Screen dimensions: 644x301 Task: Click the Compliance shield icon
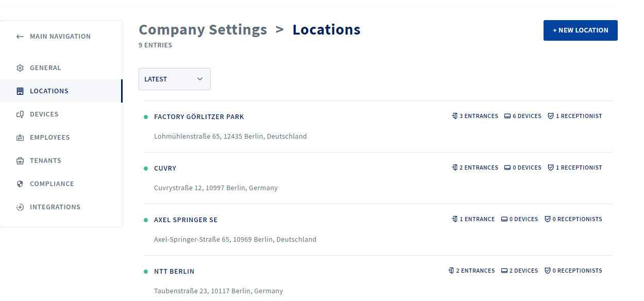tap(20, 184)
